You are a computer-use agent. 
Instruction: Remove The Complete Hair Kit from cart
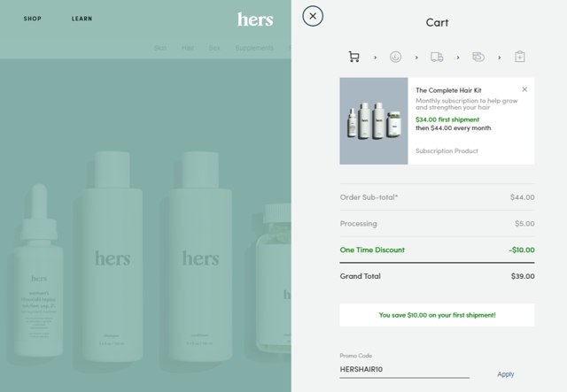(524, 89)
